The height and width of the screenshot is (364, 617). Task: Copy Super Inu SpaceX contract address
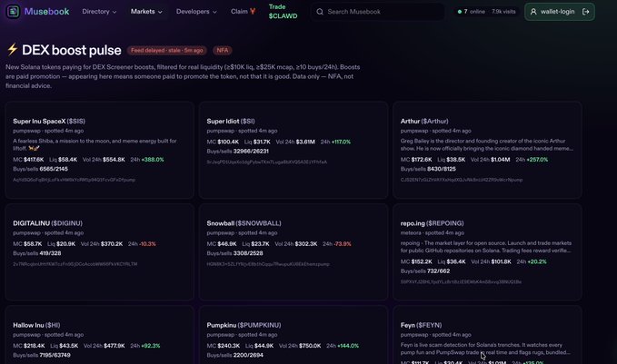[x=74, y=180]
